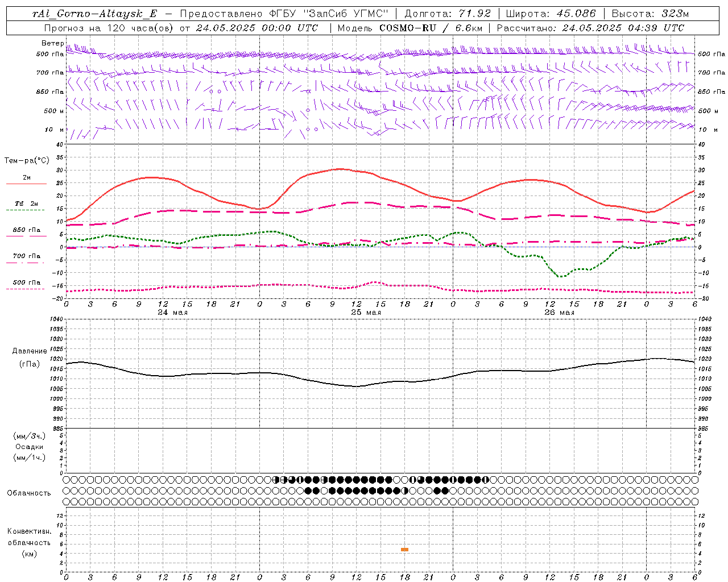Click the Рассчитано 24.05.2025 04:39 UTC timestamp
Image resolution: width=728 pixels, height=582 pixels.
pyautogui.click(x=590, y=28)
